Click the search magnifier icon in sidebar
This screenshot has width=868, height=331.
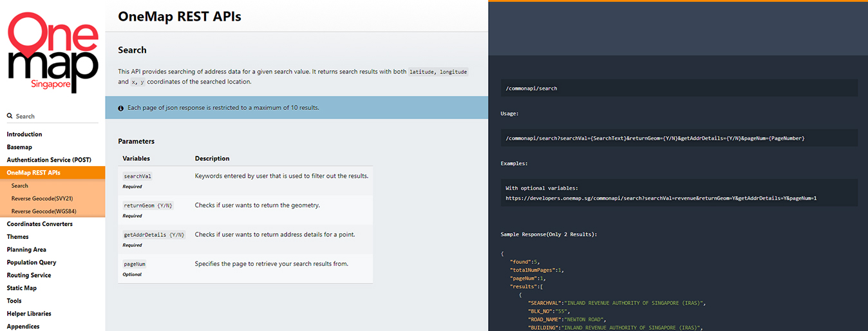click(x=10, y=117)
